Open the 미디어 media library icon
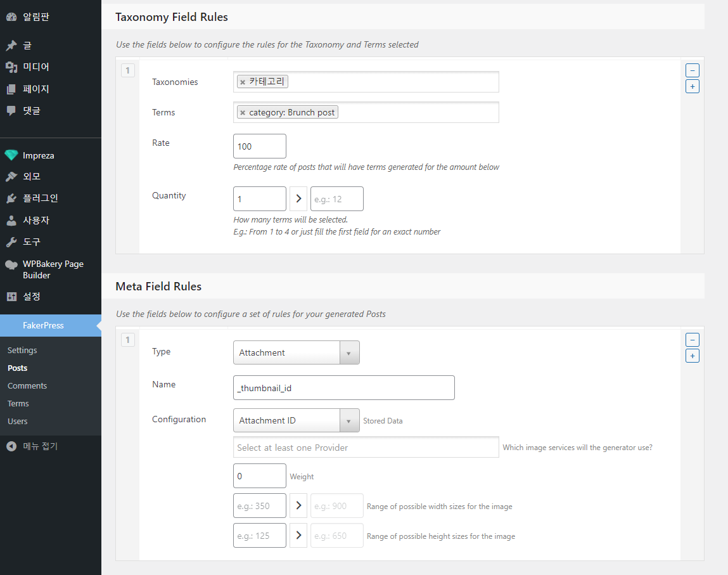 11,67
